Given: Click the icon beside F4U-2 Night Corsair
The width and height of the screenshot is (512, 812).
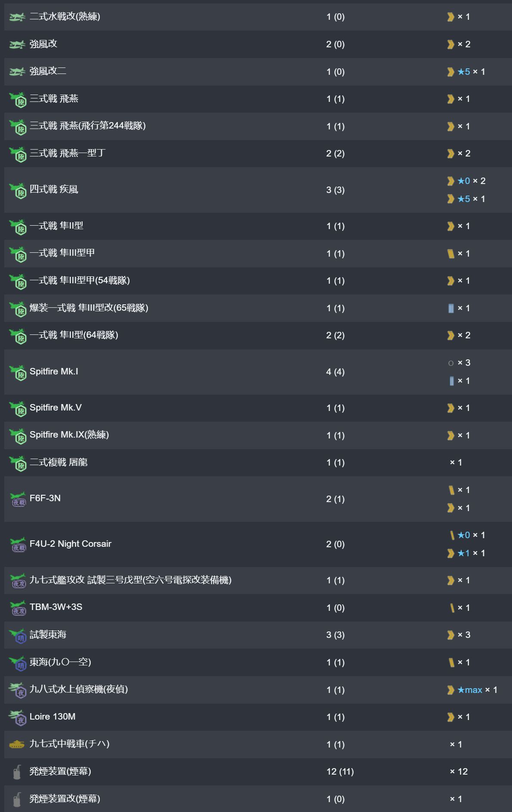Looking at the screenshot, I should [x=18, y=545].
